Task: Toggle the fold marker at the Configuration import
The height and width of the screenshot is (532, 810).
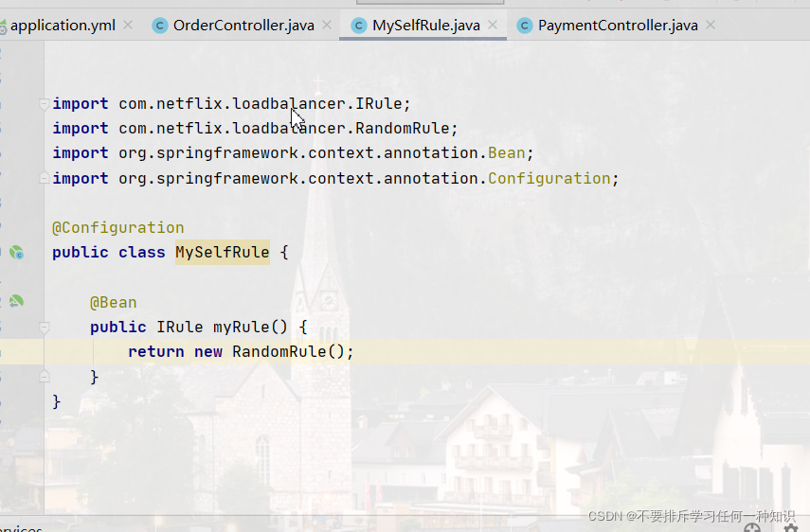Action: click(45, 178)
